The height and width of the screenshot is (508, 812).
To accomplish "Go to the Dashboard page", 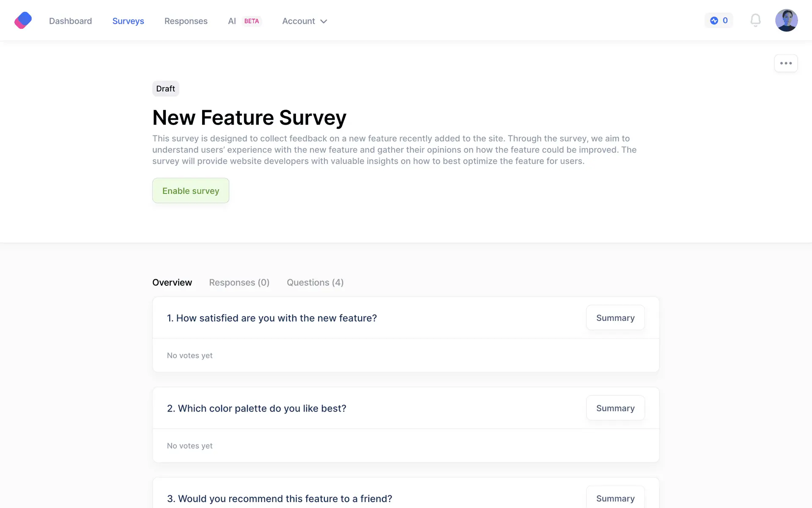I will click(x=70, y=21).
